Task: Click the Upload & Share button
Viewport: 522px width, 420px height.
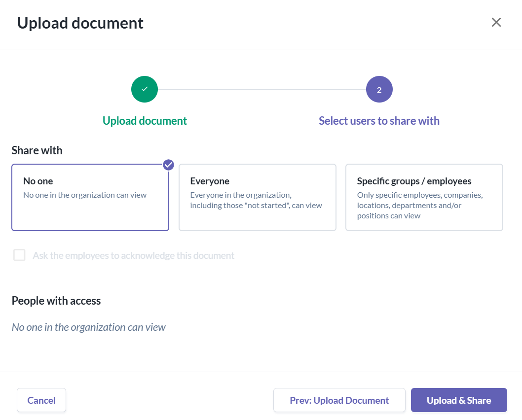Action: (459, 400)
